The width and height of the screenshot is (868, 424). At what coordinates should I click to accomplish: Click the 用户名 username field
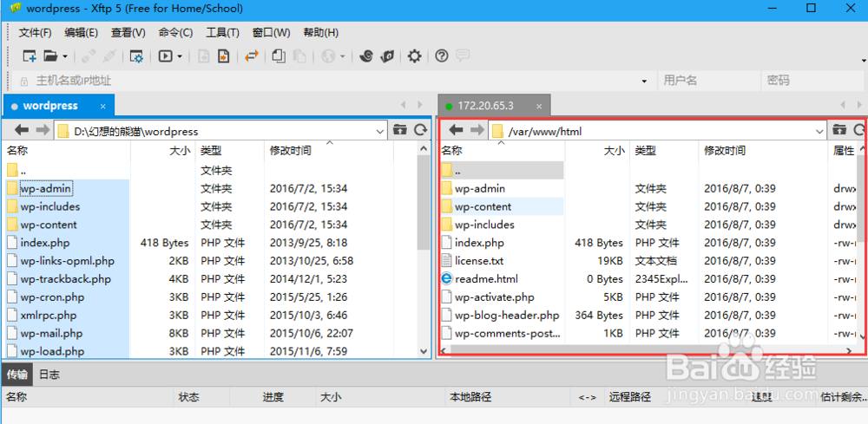click(708, 81)
